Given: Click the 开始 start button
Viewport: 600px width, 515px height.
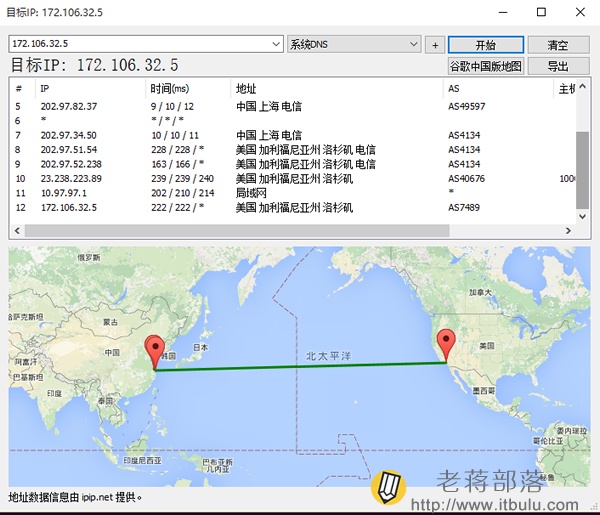Looking at the screenshot, I should (x=486, y=45).
